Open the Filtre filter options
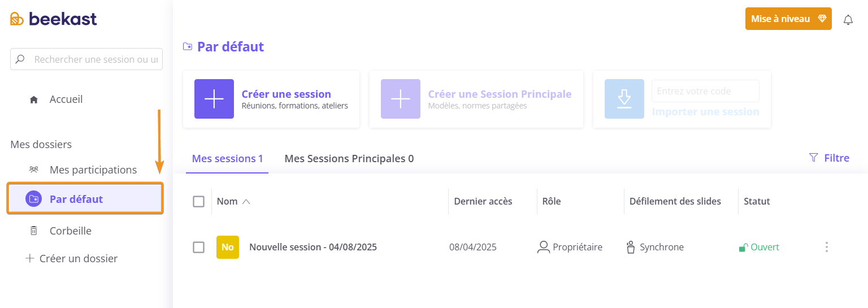The width and height of the screenshot is (868, 308). pos(829,158)
